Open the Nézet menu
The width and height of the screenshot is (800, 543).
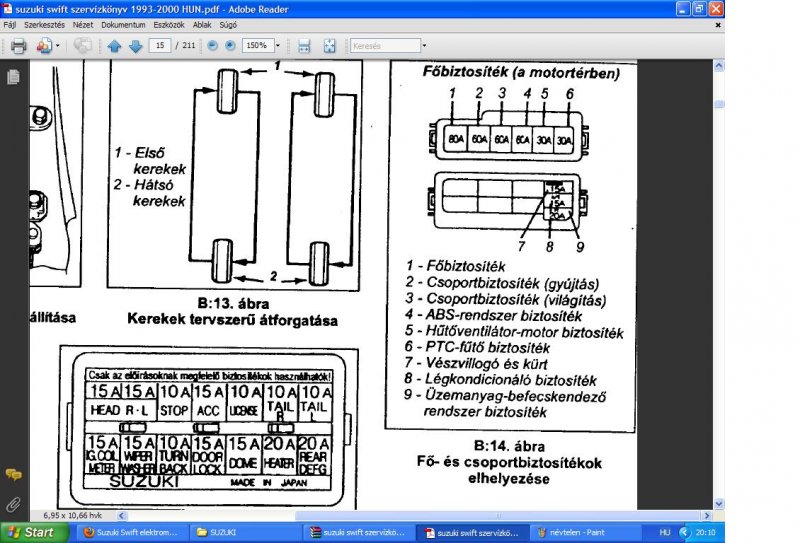point(83,24)
